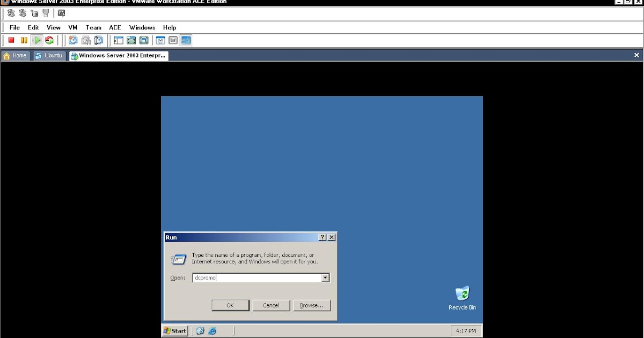This screenshot has width=644, height=338.
Task: Power off the virtual machine
Action: tap(11, 40)
